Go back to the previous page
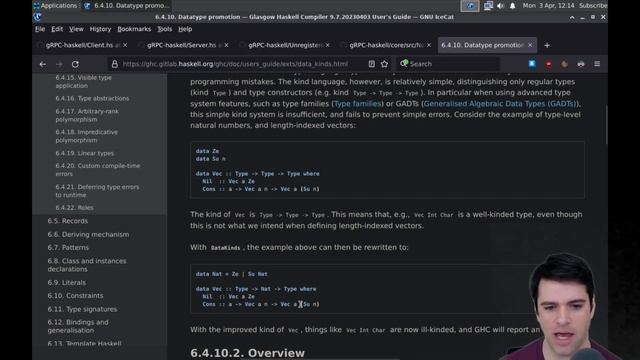The width and height of the screenshot is (640, 360). 43,64
